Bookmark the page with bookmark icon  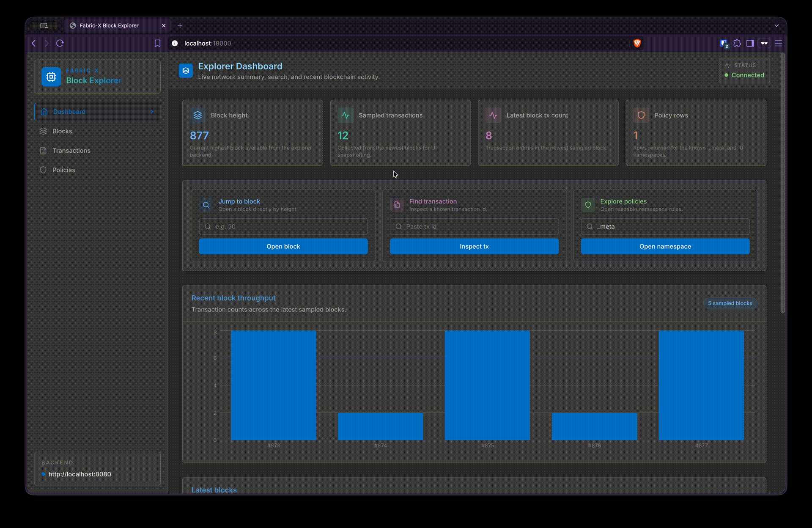pos(157,43)
